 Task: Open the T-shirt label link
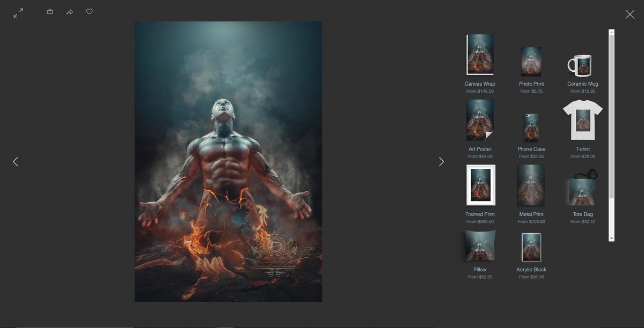[583, 149]
